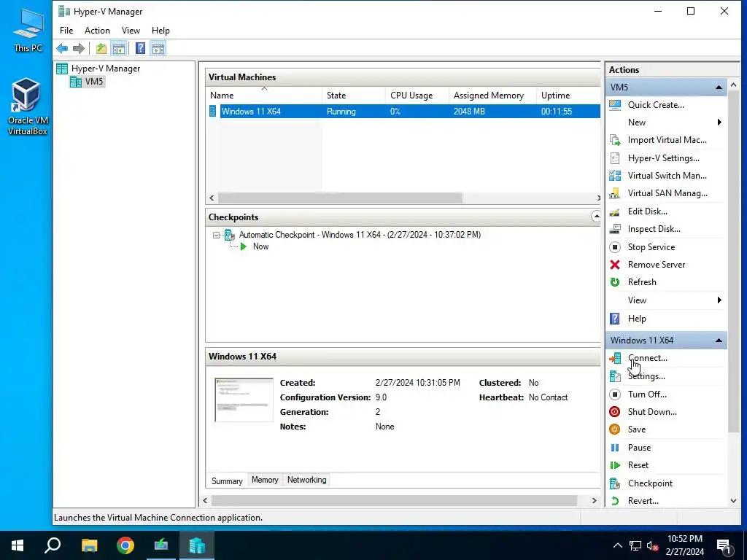
Task: Switch to the Networking tab
Action: 307,480
